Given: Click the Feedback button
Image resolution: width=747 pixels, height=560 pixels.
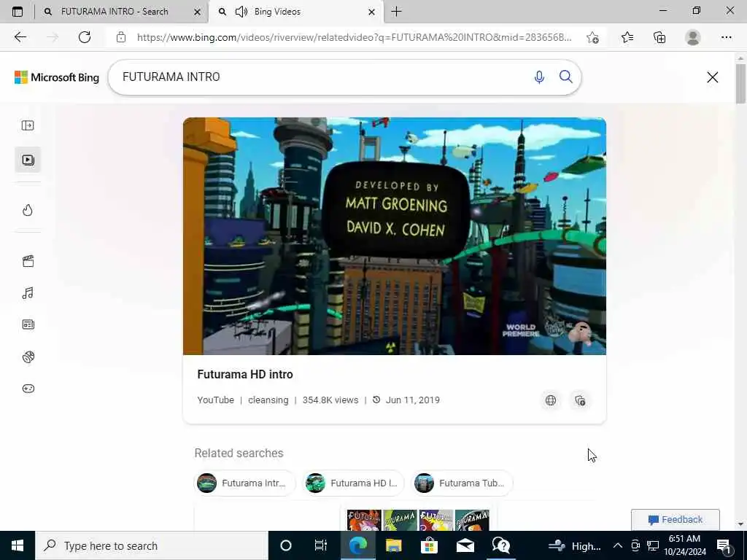Looking at the screenshot, I should [x=675, y=519].
